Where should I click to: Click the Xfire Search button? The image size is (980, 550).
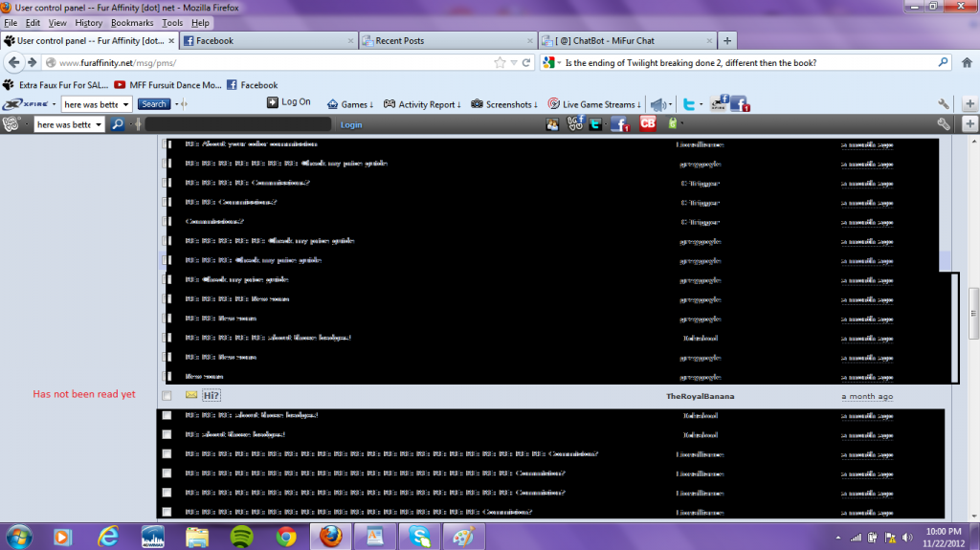154,104
